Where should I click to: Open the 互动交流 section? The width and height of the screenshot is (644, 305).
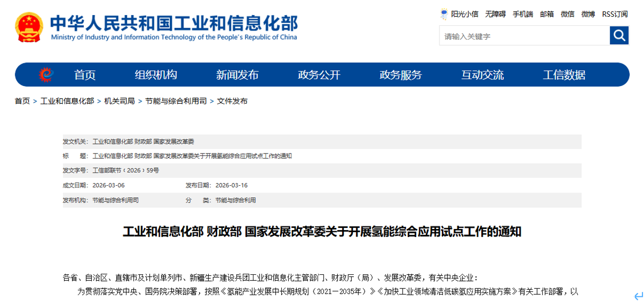(482, 74)
